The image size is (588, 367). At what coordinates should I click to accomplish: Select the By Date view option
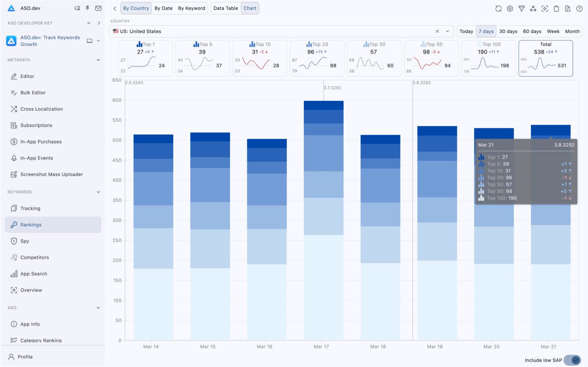point(163,8)
